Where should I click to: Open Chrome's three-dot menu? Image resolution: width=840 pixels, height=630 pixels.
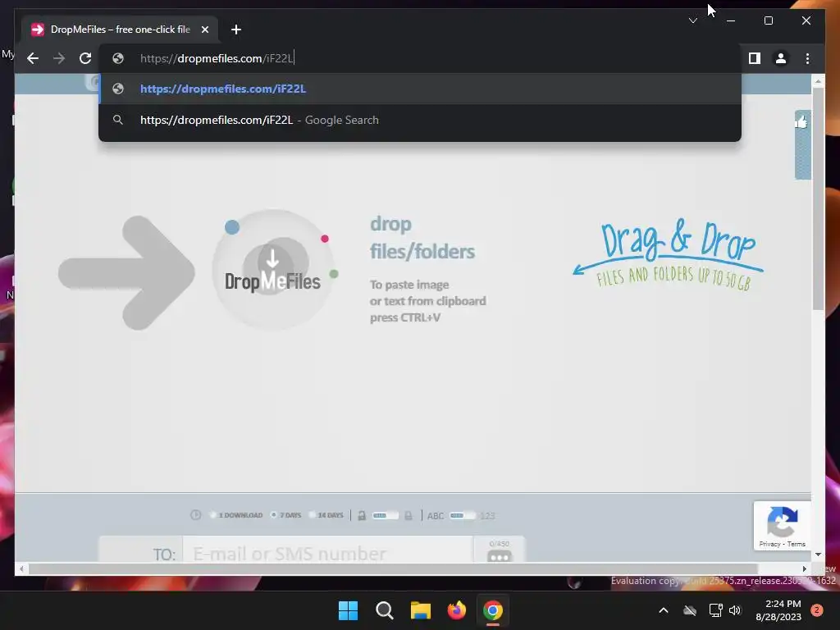pyautogui.click(x=807, y=58)
